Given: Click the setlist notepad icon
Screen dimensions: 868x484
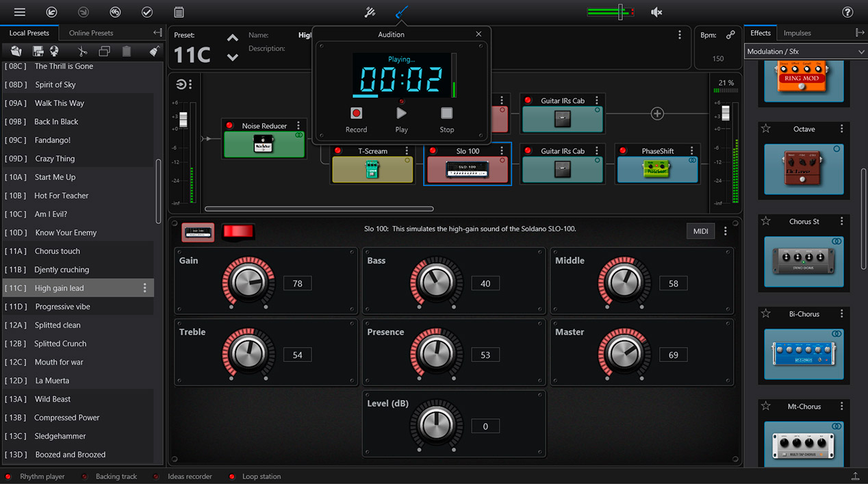Looking at the screenshot, I should tap(179, 12).
